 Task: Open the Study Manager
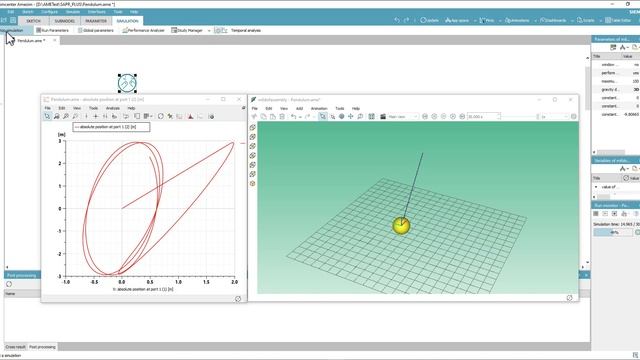click(x=187, y=30)
